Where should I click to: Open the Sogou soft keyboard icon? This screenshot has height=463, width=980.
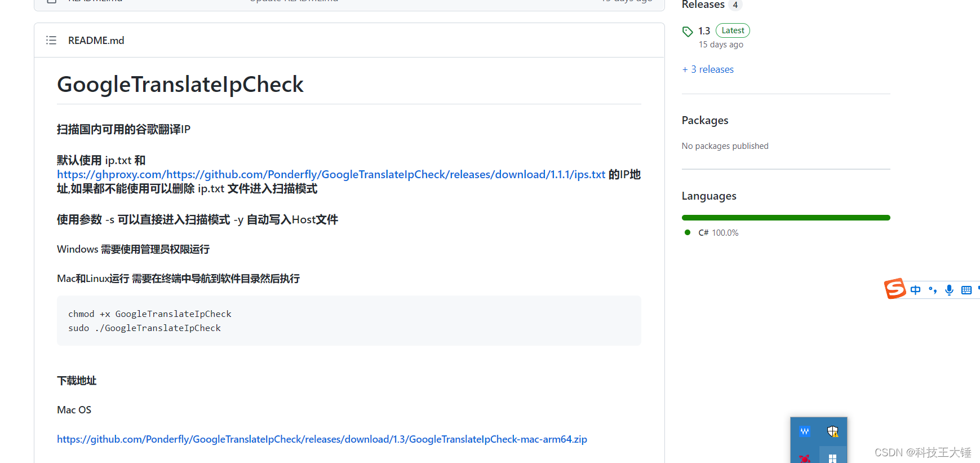[x=966, y=290]
